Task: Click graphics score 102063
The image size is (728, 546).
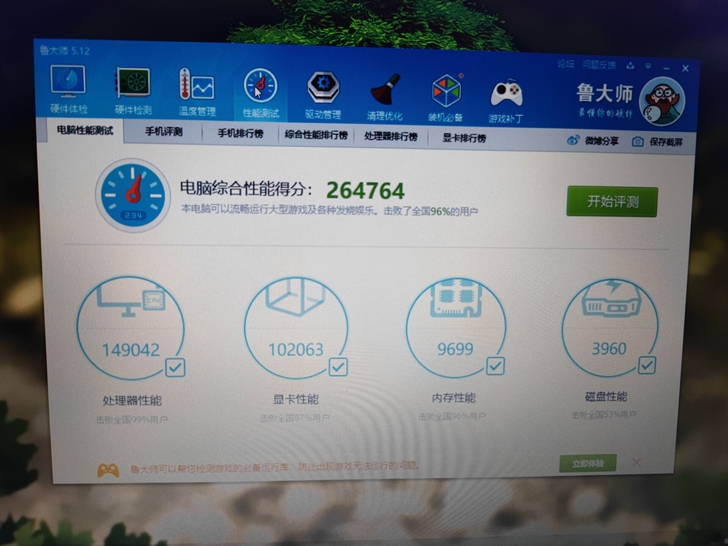Action: pyautogui.click(x=296, y=350)
